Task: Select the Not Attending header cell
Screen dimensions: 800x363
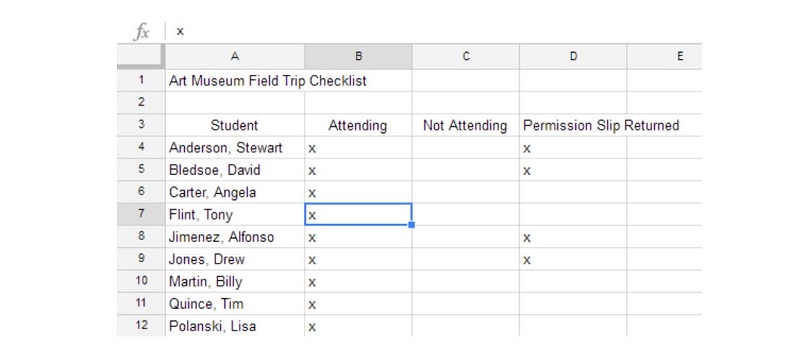Action: click(x=466, y=125)
